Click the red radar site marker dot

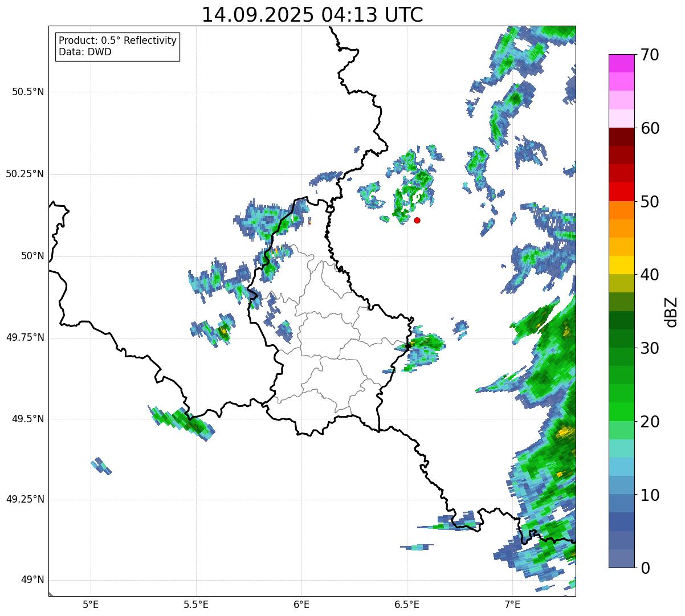417,221
